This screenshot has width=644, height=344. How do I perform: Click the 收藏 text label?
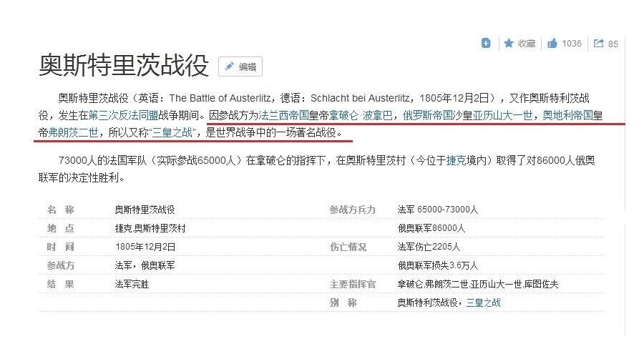click(527, 44)
